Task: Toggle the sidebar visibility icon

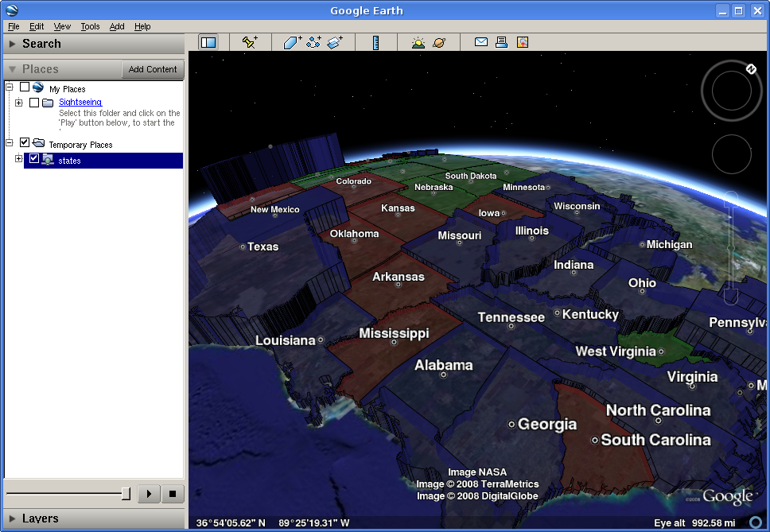Action: point(208,43)
